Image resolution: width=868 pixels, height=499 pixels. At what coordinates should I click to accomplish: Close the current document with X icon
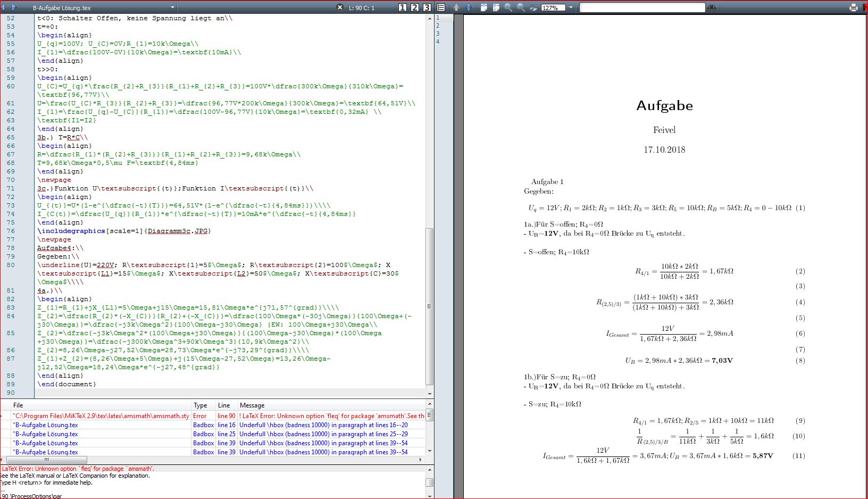pos(340,7)
